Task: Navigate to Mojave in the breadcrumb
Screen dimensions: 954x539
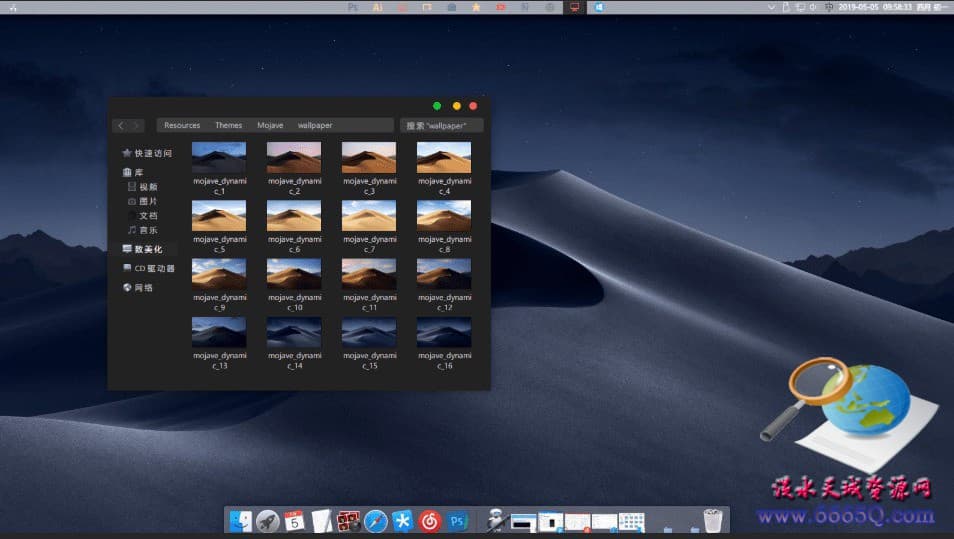Action: (x=270, y=125)
